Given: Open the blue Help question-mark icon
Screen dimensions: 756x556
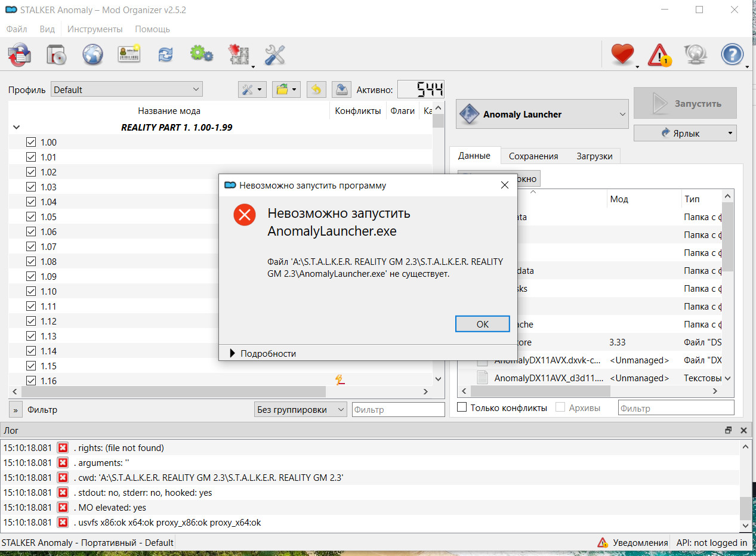Looking at the screenshot, I should tap(732, 55).
